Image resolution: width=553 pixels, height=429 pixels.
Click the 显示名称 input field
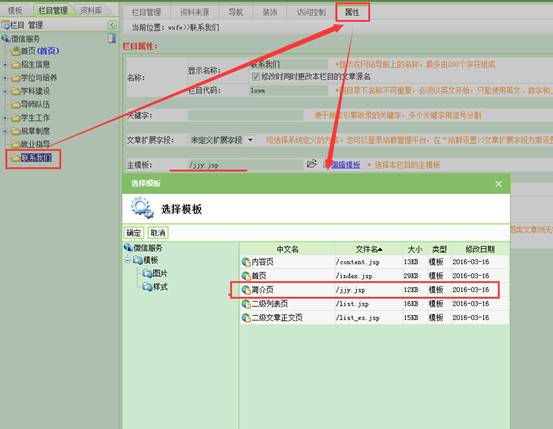289,64
